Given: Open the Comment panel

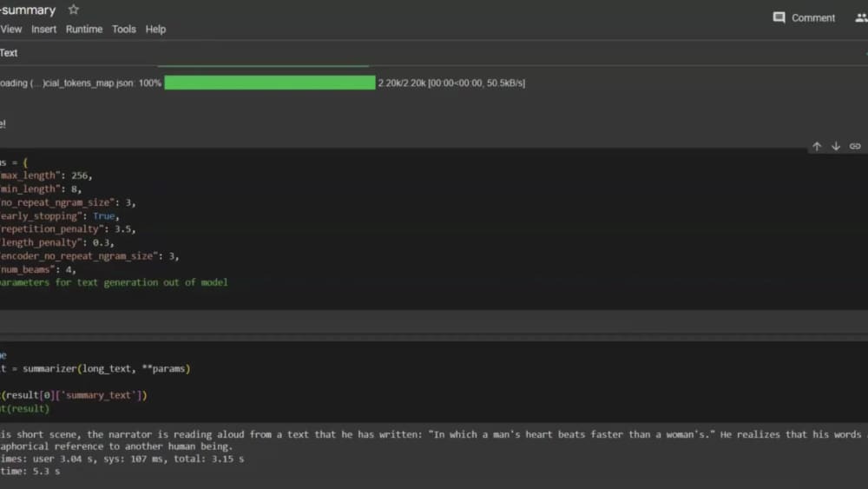Looking at the screenshot, I should tap(803, 17).
